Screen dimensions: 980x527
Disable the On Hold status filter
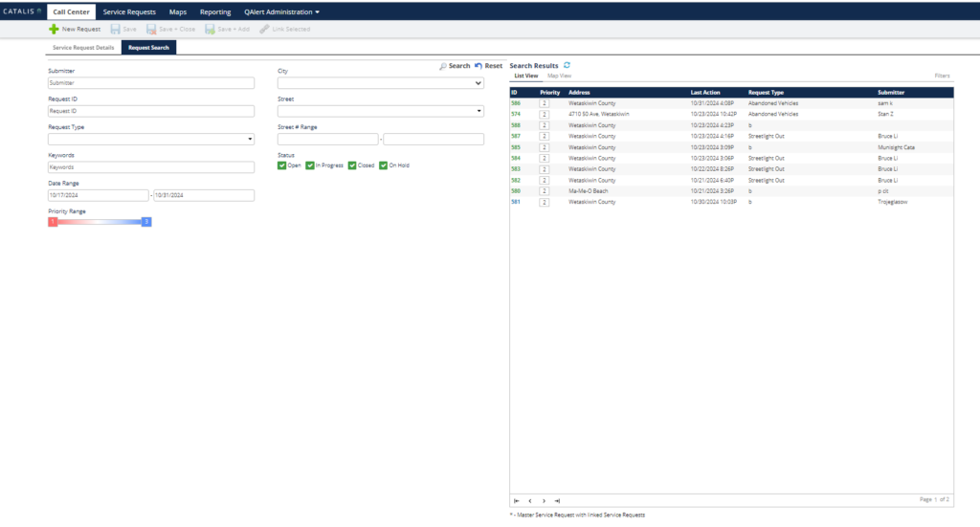(x=383, y=165)
